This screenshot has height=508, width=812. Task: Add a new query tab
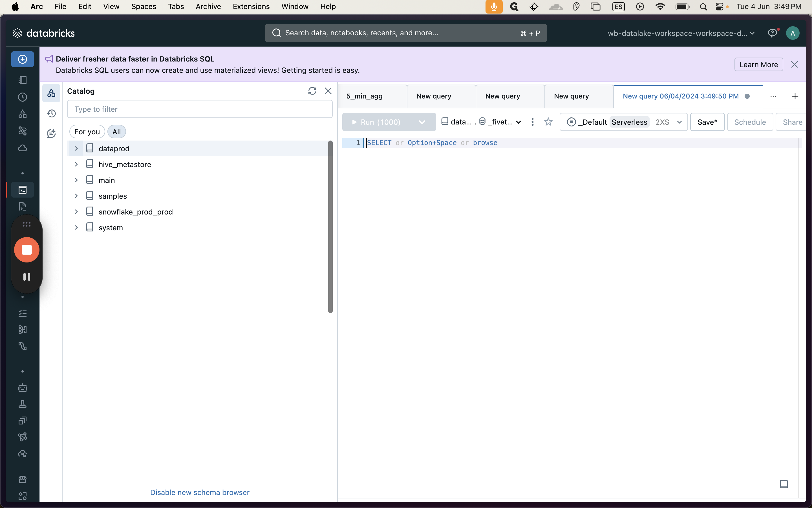click(795, 97)
